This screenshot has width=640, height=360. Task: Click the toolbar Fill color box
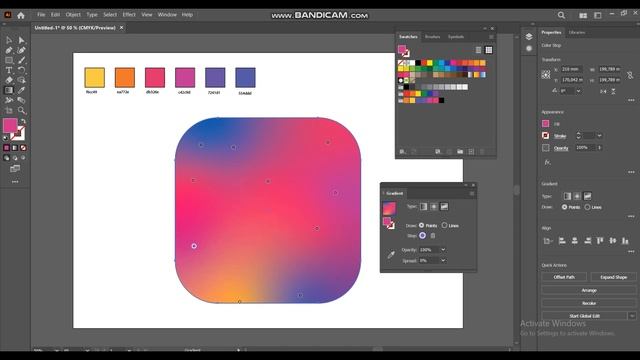point(10,125)
